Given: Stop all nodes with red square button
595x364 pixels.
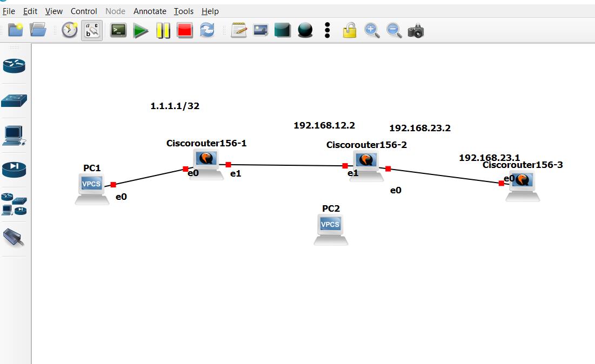Looking at the screenshot, I should (185, 30).
